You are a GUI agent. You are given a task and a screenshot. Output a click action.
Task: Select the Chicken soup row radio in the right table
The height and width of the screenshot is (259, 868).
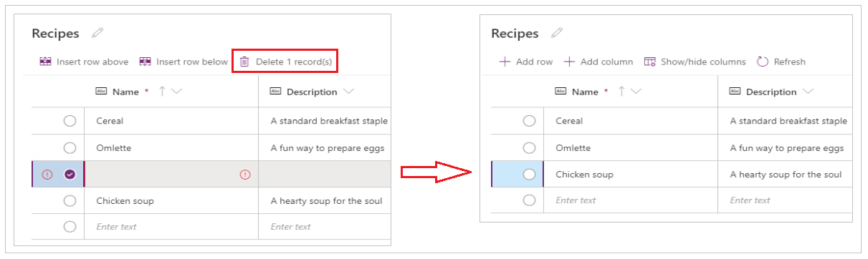tap(529, 175)
